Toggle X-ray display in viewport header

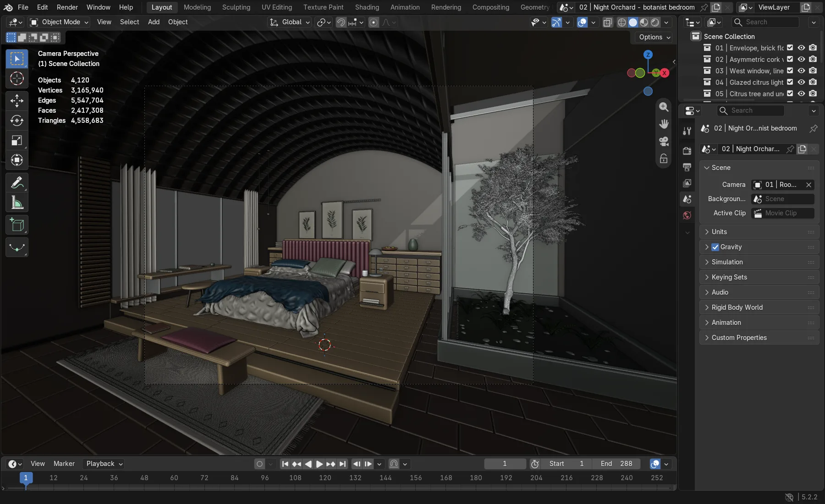point(607,22)
